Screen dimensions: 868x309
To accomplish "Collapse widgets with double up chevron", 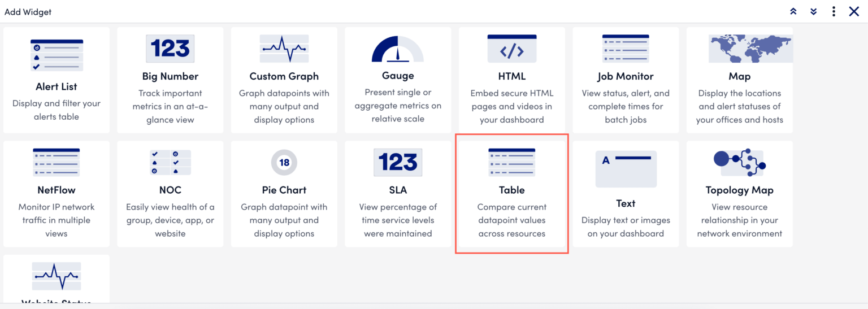I will pos(793,11).
